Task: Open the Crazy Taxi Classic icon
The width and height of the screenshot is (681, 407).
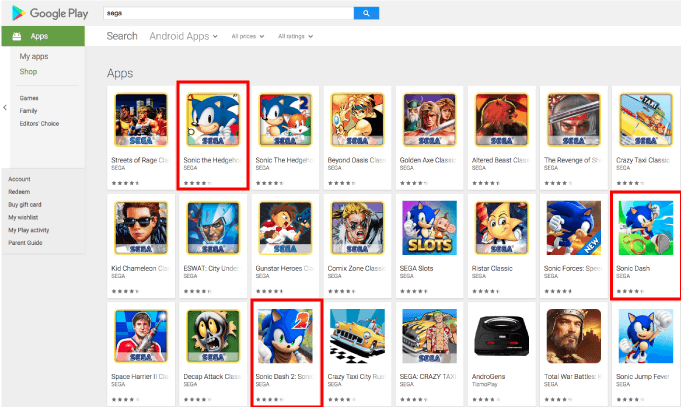Action: [x=646, y=120]
